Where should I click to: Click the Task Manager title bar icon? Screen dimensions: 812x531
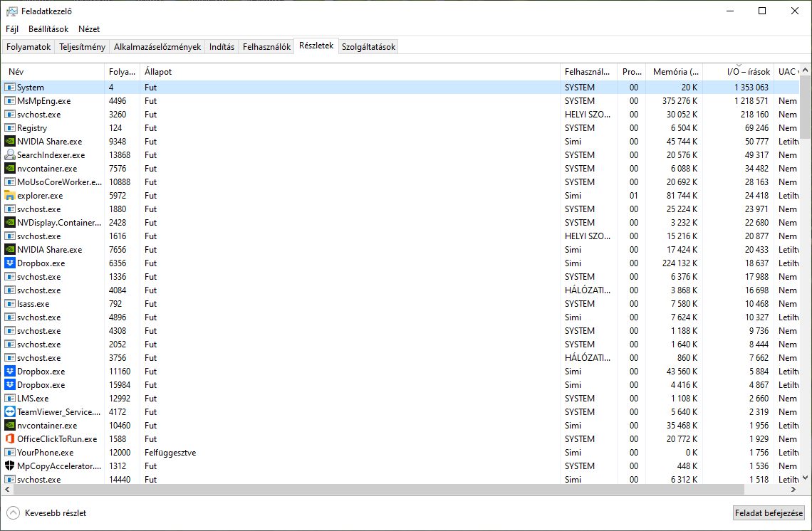(x=11, y=11)
